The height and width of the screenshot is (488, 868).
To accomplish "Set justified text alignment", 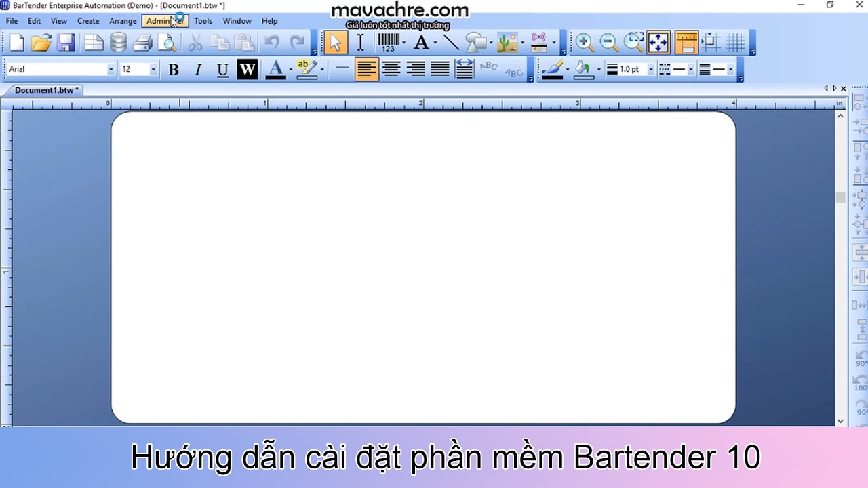I will pyautogui.click(x=440, y=69).
